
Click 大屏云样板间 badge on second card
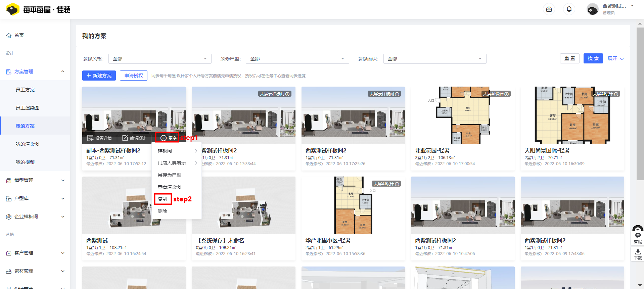tap(275, 94)
